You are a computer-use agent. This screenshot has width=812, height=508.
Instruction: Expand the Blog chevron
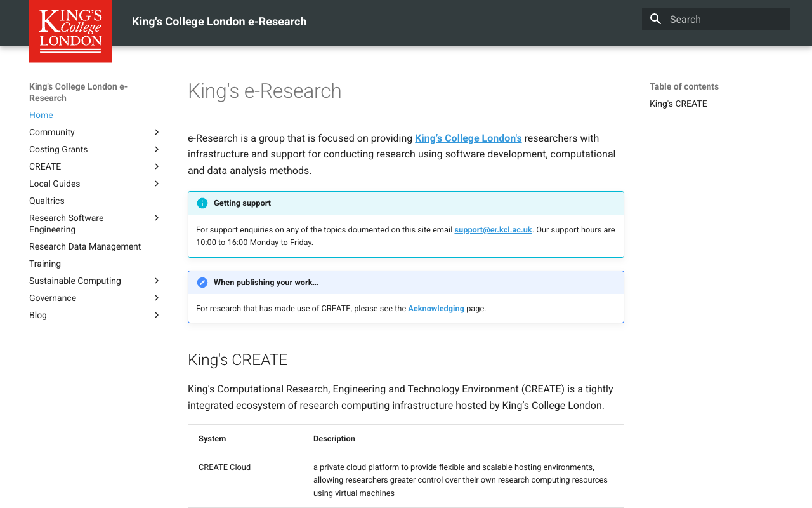pyautogui.click(x=157, y=315)
